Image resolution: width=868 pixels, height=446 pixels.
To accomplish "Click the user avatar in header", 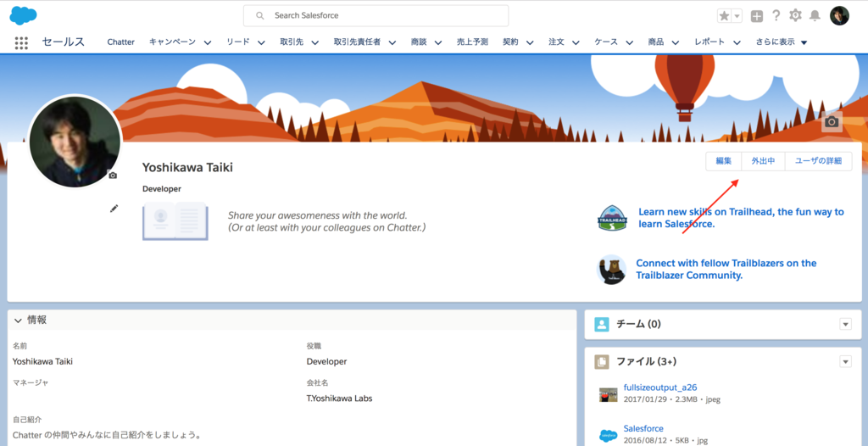I will 839,15.
